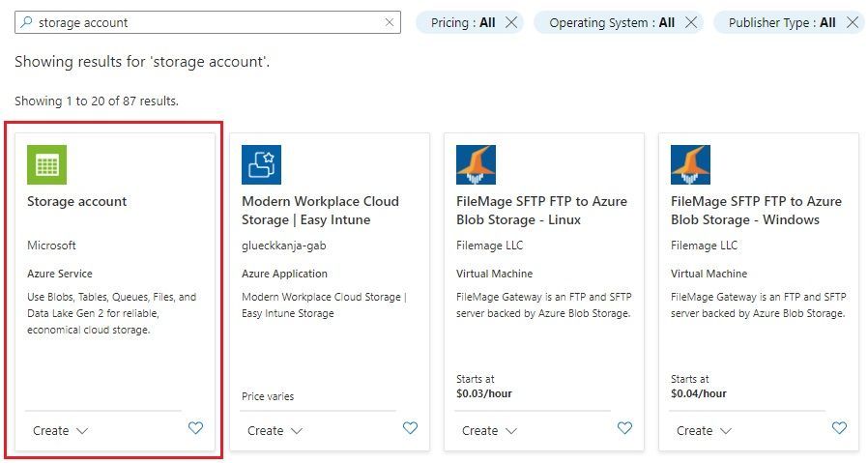Remove the Operating System : All filter

tap(691, 22)
